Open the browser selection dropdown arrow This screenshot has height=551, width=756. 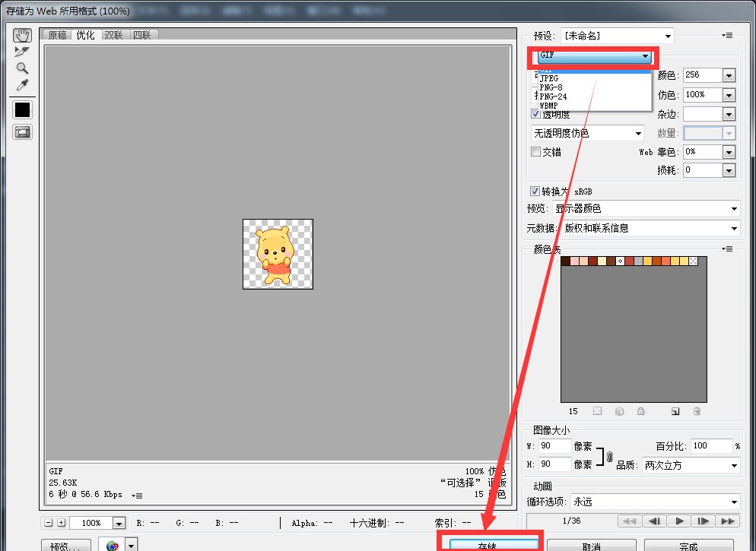[x=132, y=546]
